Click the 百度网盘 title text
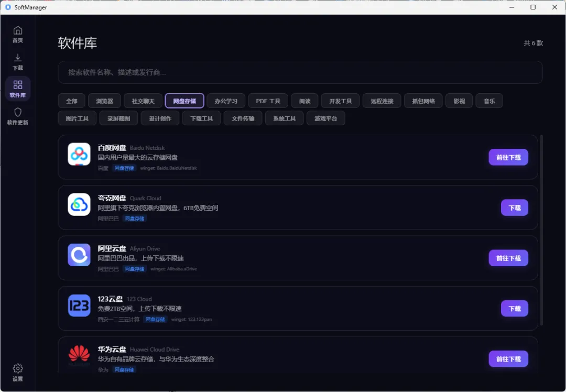566x392 pixels. 112,148
